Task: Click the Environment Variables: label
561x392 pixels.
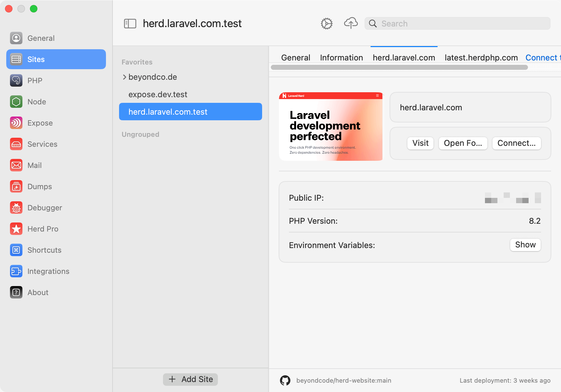Action: (x=332, y=245)
